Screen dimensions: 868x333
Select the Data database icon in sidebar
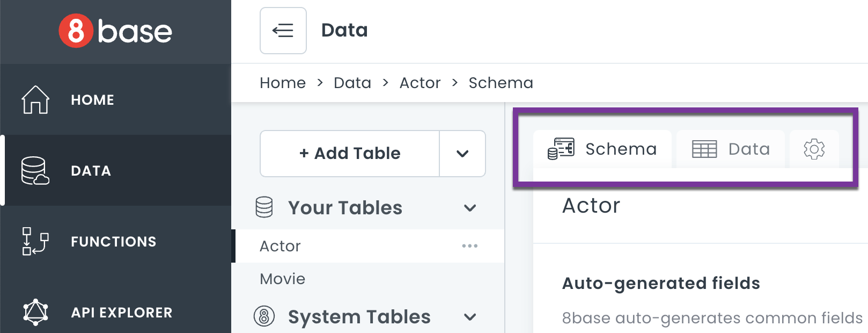point(35,171)
